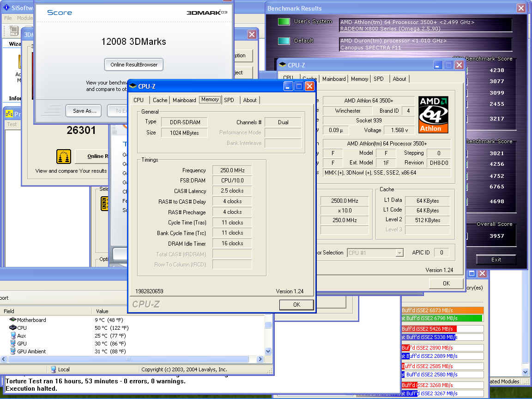
Task: Click the Local computer icon in status bar
Action: point(53,369)
